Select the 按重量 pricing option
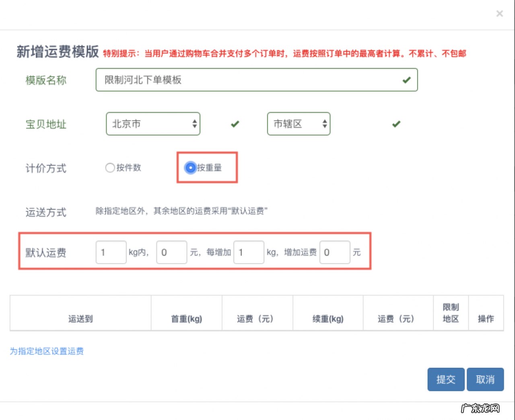 pos(190,168)
